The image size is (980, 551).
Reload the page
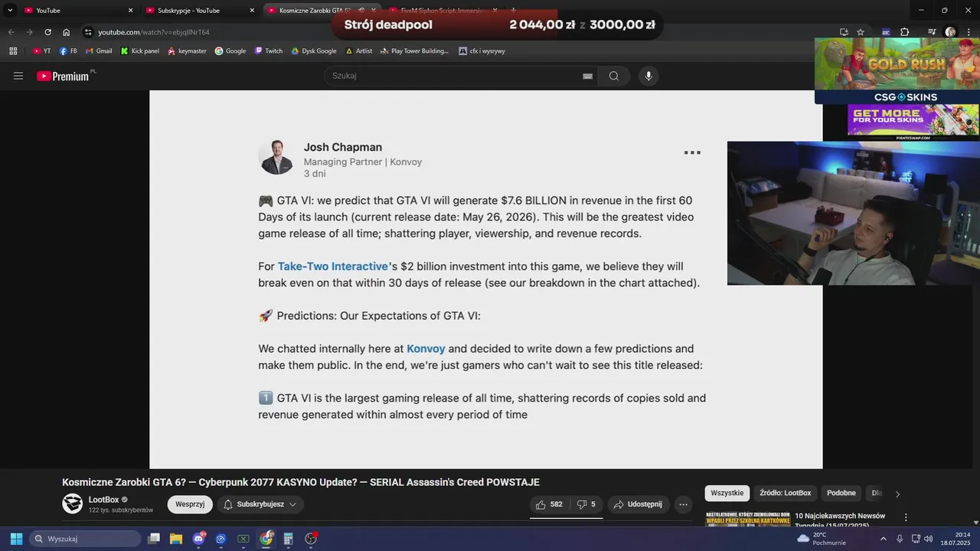tap(47, 32)
